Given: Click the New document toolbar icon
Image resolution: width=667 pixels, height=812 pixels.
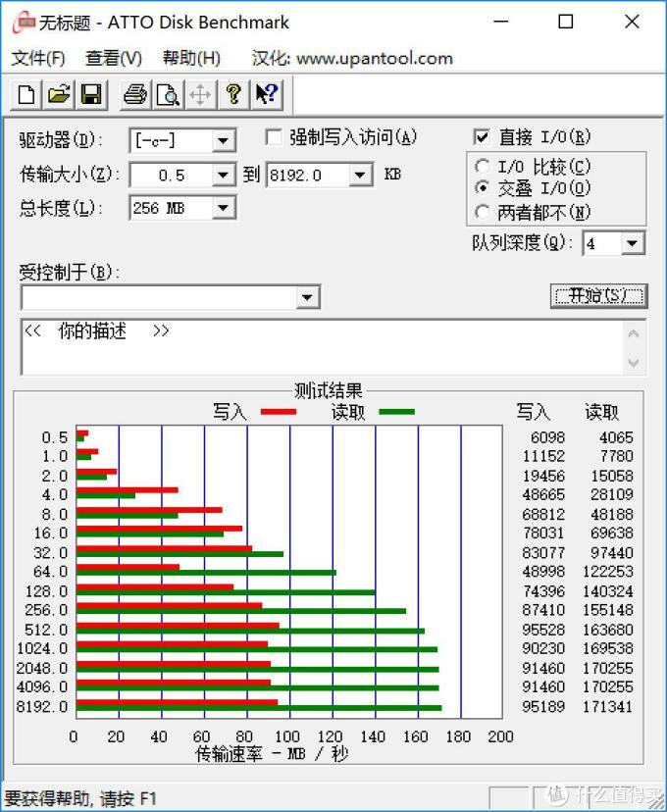Looking at the screenshot, I should pos(26,95).
